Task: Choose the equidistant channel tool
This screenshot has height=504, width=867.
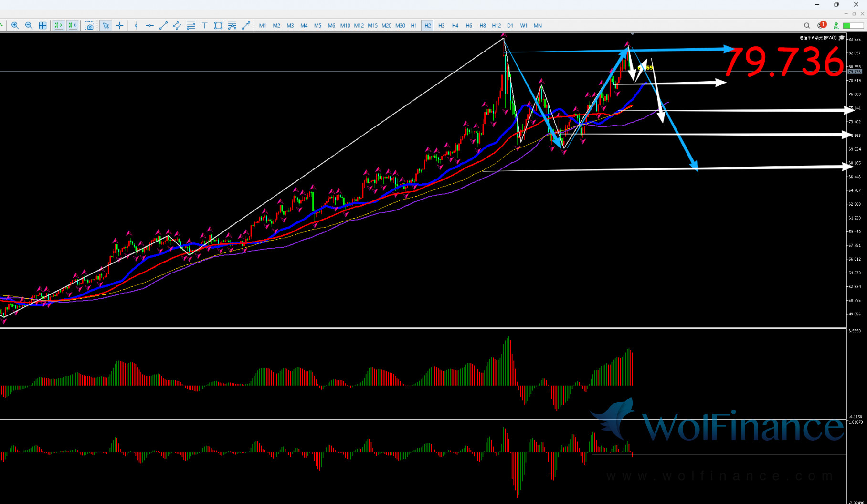Action: click(177, 26)
